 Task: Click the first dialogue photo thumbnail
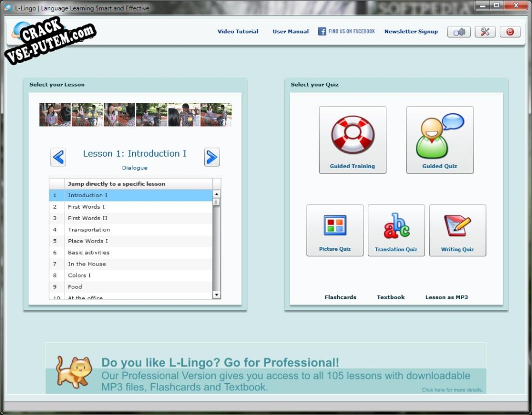pos(55,114)
